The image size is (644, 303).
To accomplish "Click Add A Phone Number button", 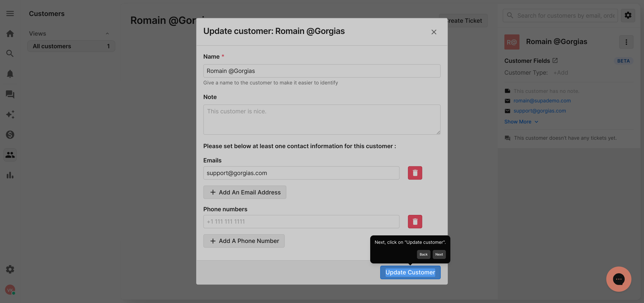I will click(x=244, y=241).
